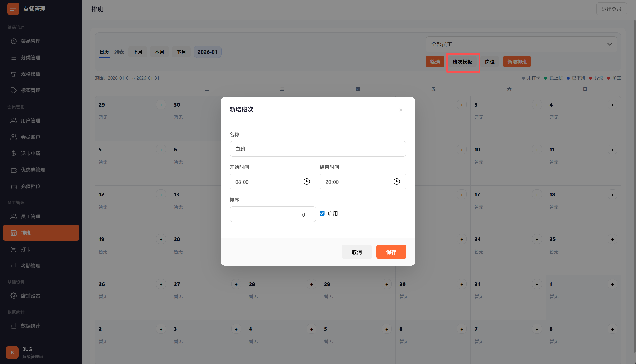636x364 pixels.
Task: Click the 标签管理 tag icon
Action: 14,90
